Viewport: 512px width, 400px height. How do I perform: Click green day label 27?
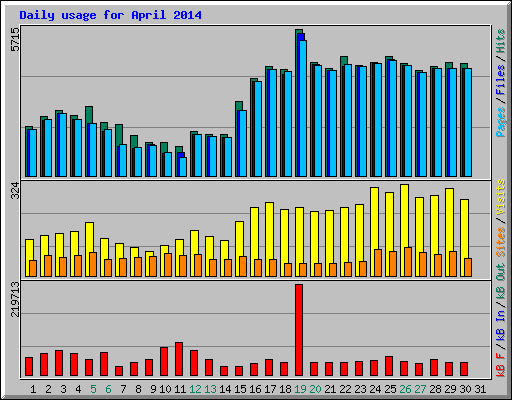tap(420, 389)
